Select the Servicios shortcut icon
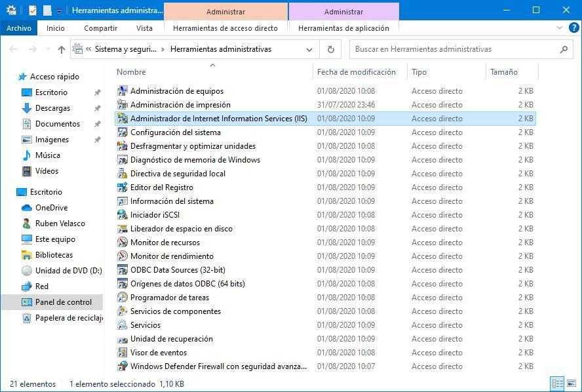Image resolution: width=582 pixels, height=392 pixels. 122,325
